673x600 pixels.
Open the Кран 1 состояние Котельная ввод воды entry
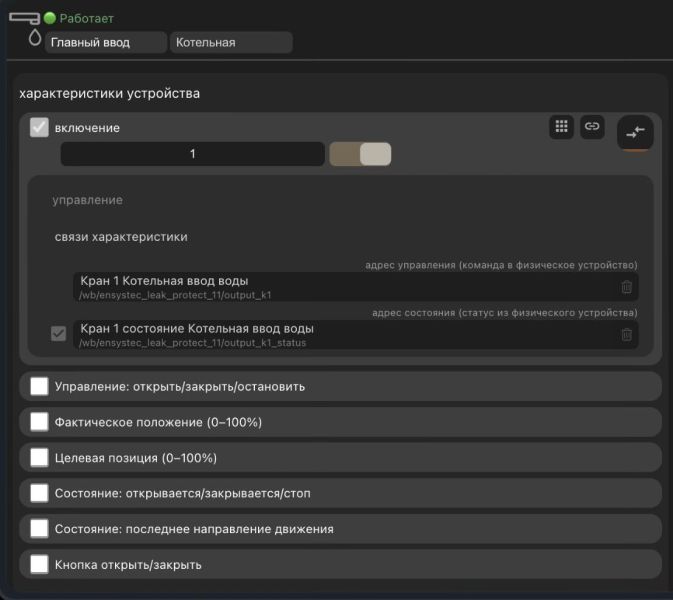click(355, 334)
